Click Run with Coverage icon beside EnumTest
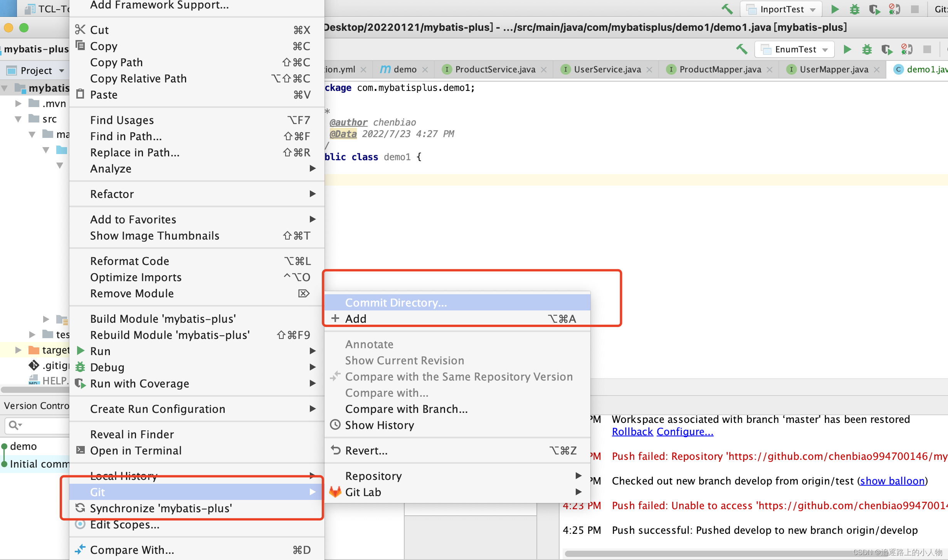 [x=886, y=49]
